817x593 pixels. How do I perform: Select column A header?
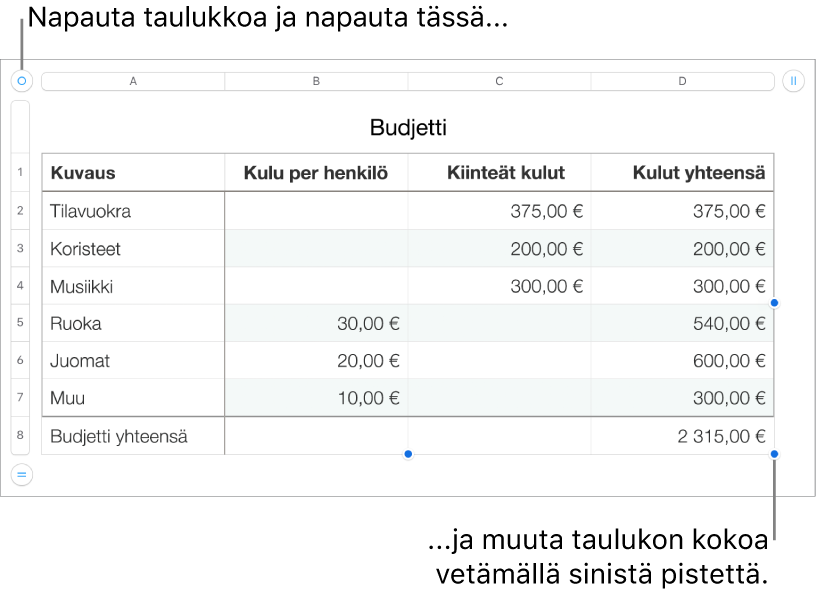tap(133, 81)
